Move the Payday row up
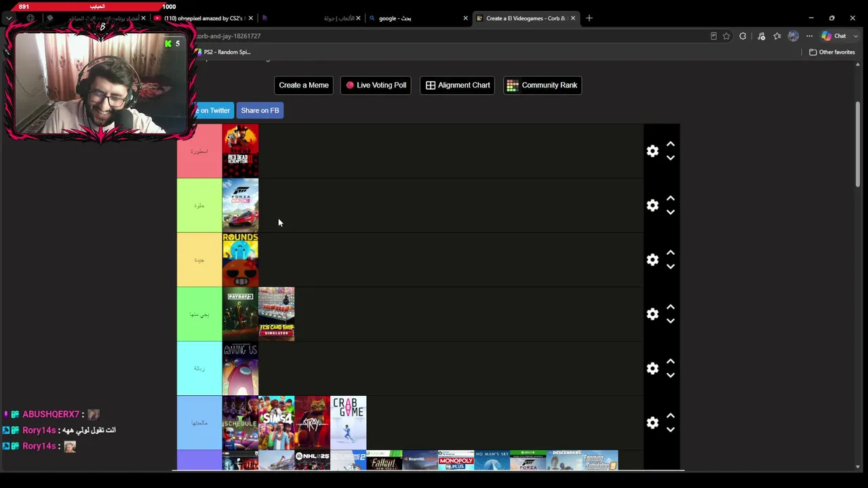 671,306
